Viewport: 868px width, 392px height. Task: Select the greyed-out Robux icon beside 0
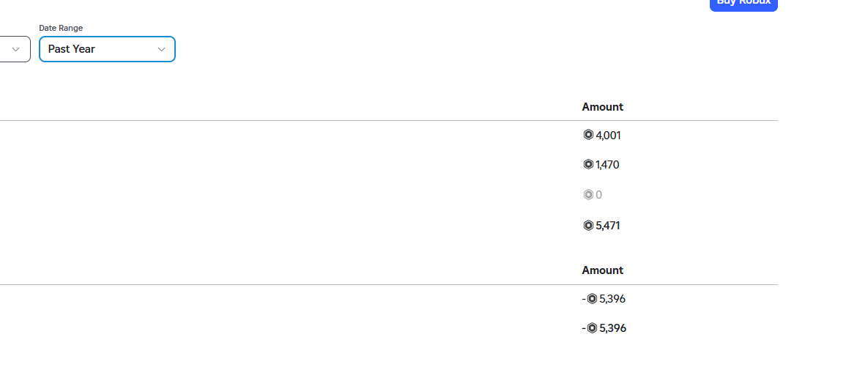click(588, 194)
